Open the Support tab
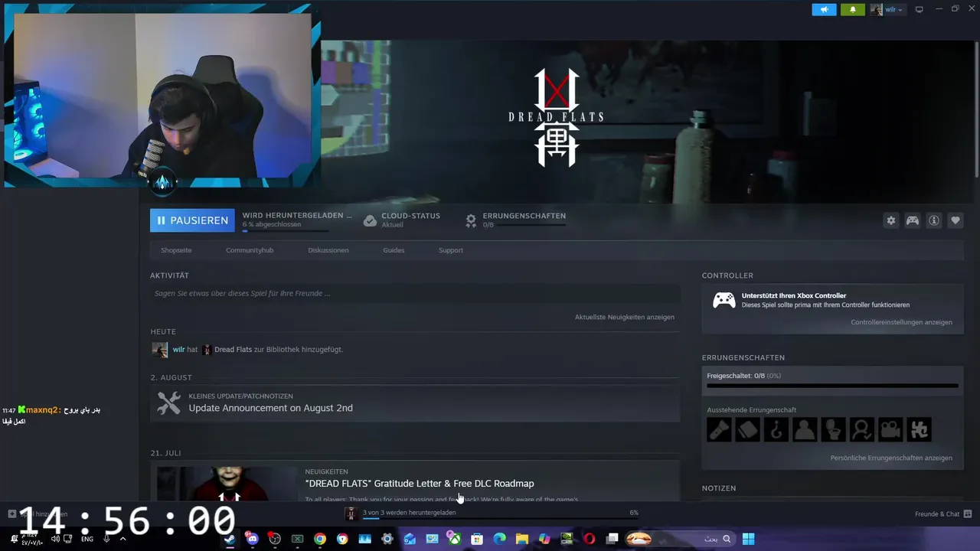980x551 pixels. click(x=451, y=250)
